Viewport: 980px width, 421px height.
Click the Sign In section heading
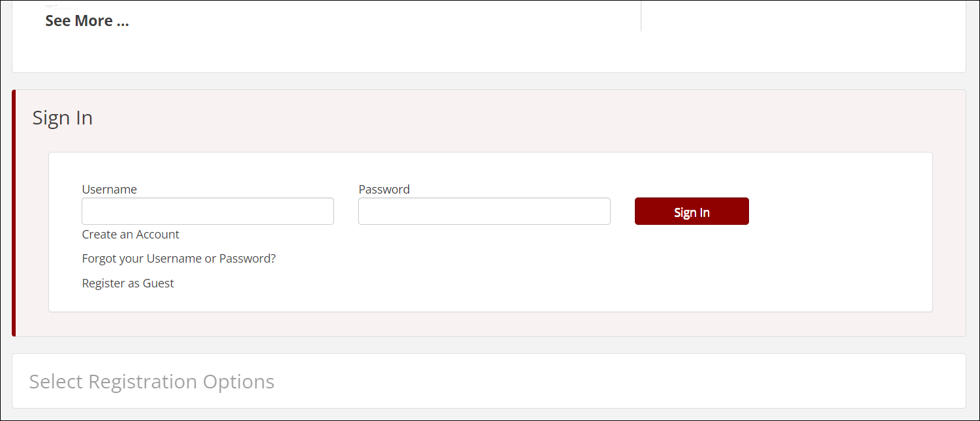pos(63,118)
